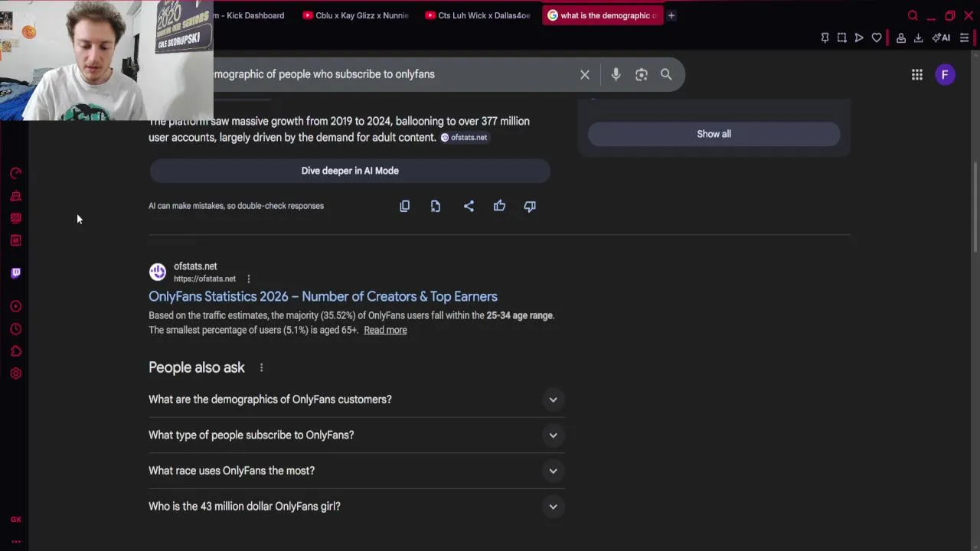
Task: Open the browser AI assistant button
Action: [941, 37]
